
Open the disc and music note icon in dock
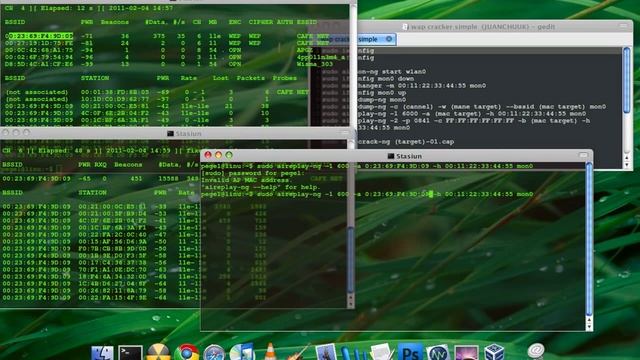point(242,352)
